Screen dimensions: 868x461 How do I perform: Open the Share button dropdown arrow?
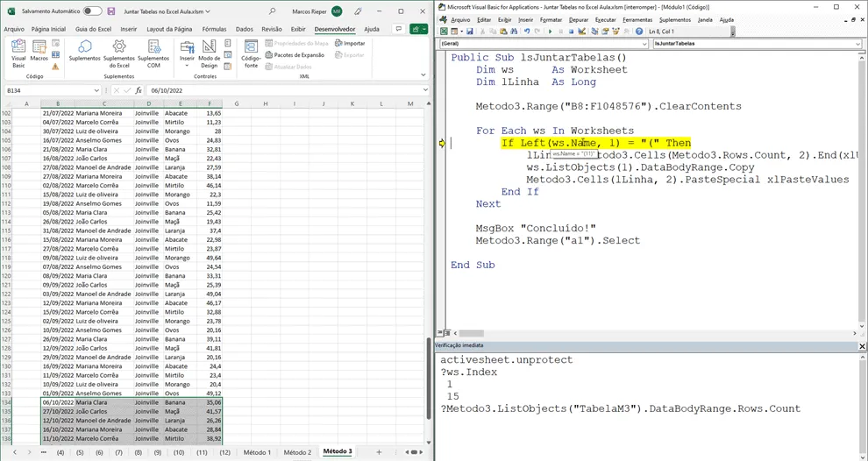424,29
